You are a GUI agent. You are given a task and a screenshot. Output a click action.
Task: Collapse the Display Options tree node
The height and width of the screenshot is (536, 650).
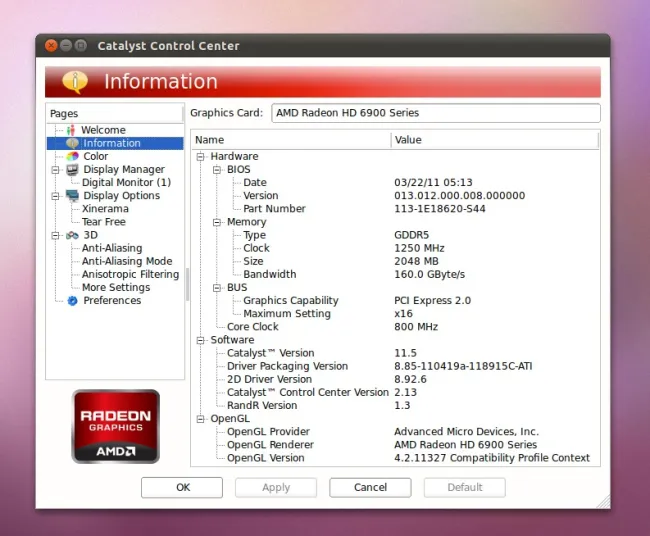(55, 196)
